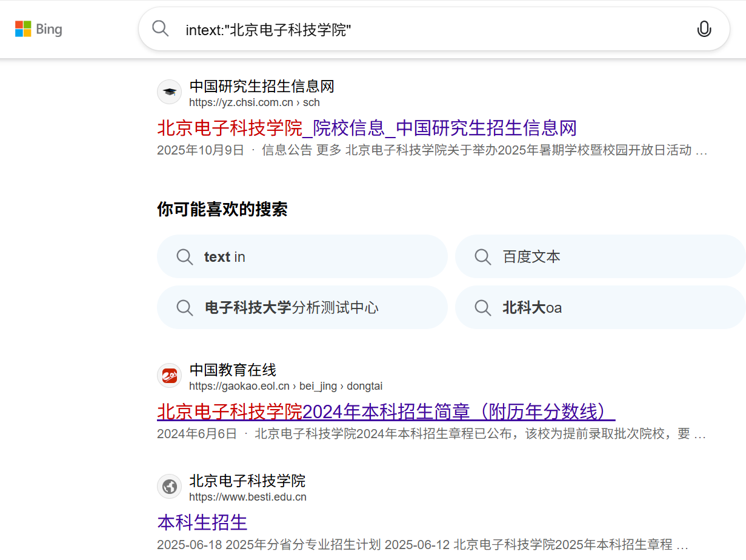Click the snippet dated 2025年10月9日
The height and width of the screenshot is (560, 746).
pyautogui.click(x=432, y=150)
